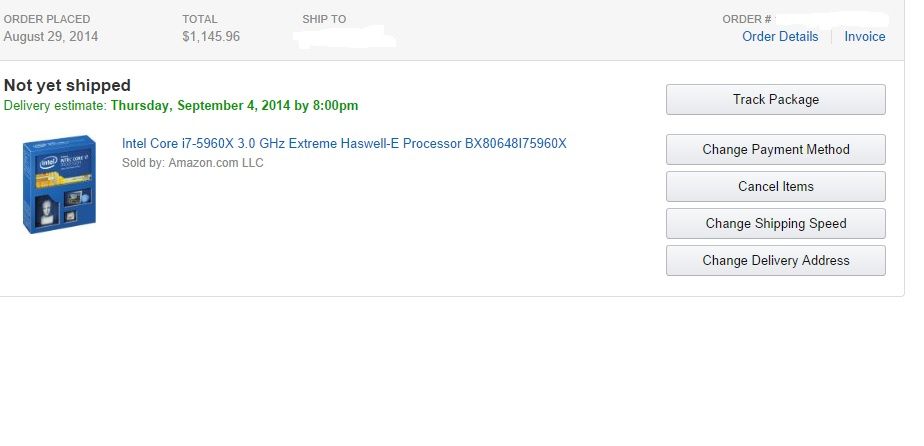Click the TOTAL column label

pos(200,19)
